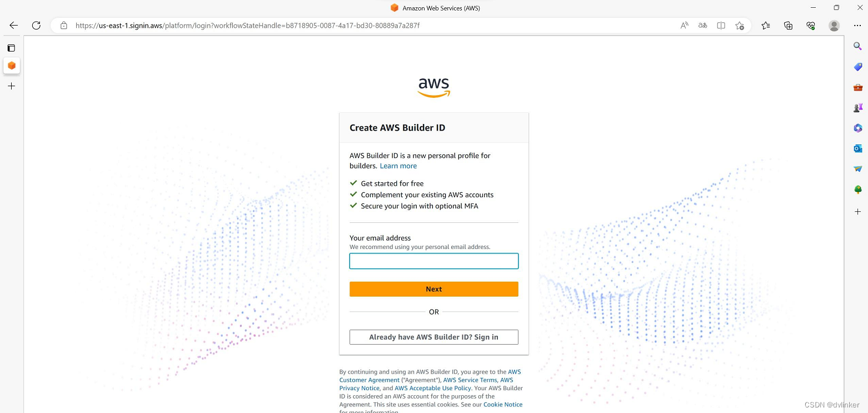Focus the Your email address field

[434, 261]
